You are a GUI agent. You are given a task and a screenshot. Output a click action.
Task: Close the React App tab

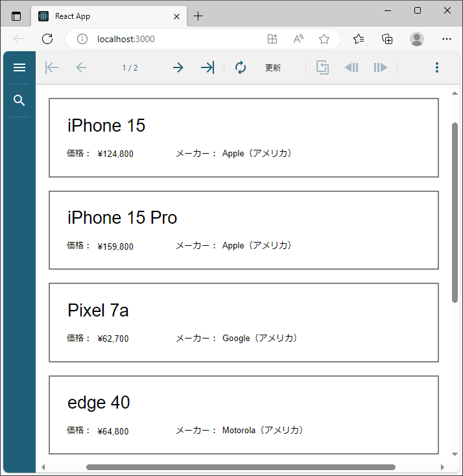click(176, 16)
